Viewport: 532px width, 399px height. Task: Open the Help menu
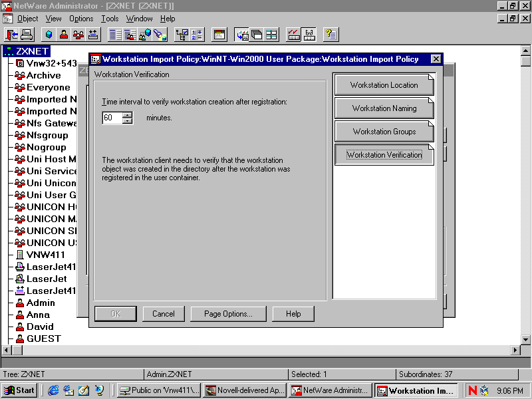[168, 19]
